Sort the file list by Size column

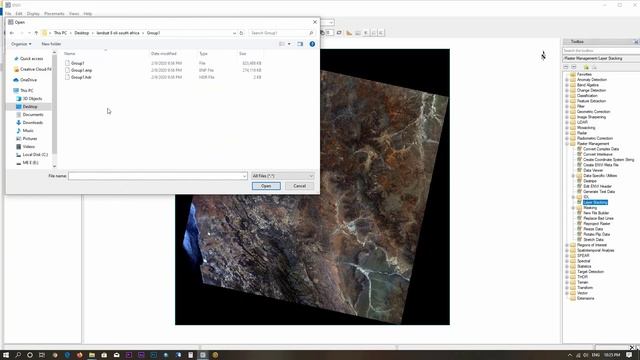[242, 54]
